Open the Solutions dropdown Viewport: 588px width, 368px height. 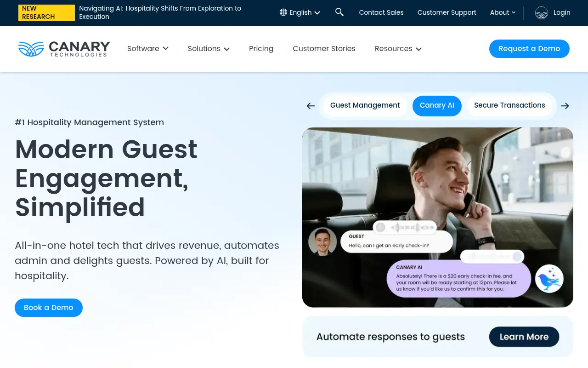208,48
